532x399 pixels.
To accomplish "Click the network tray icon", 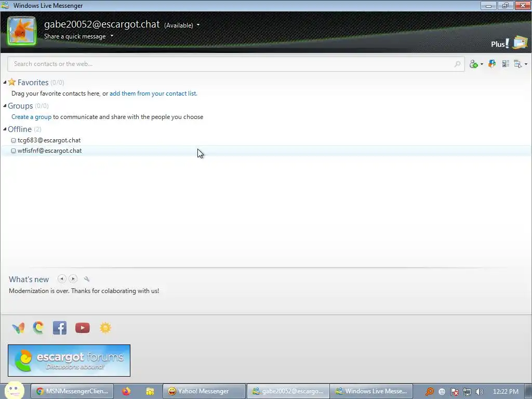I will click(x=467, y=392).
